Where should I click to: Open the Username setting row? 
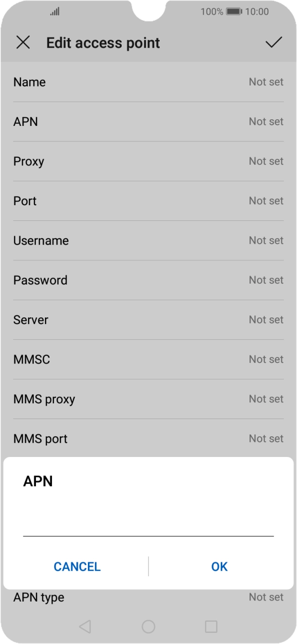148,240
